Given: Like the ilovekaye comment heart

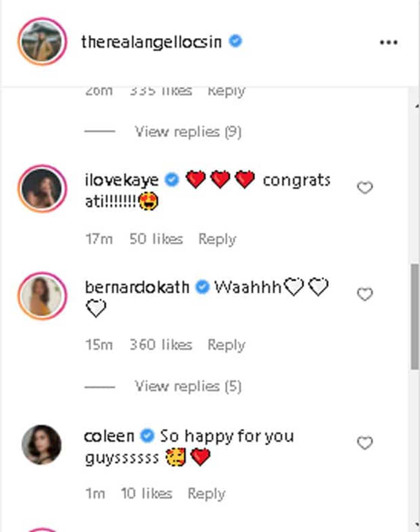Looking at the screenshot, I should 364,187.
